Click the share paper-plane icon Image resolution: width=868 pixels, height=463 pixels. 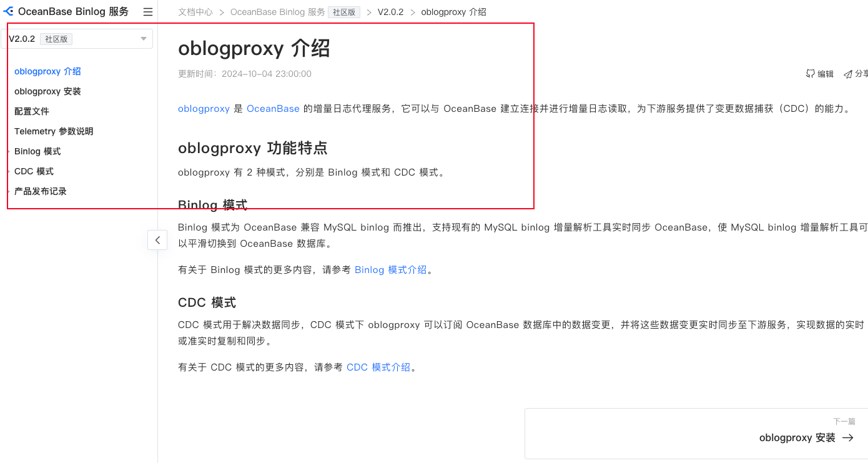848,74
